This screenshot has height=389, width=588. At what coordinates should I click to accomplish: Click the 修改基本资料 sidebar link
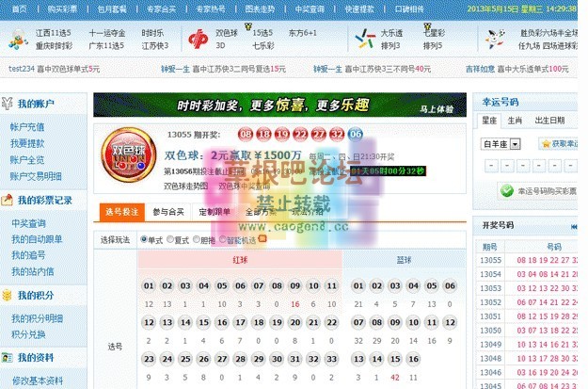(37, 381)
